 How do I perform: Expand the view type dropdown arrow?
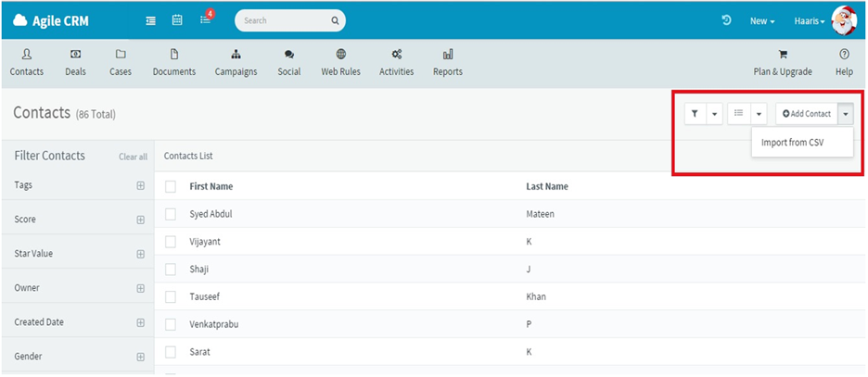(x=759, y=113)
